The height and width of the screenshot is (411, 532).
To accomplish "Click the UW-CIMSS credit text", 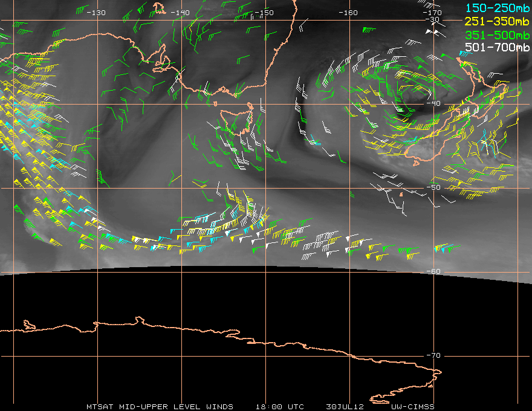I will (x=412, y=407).
